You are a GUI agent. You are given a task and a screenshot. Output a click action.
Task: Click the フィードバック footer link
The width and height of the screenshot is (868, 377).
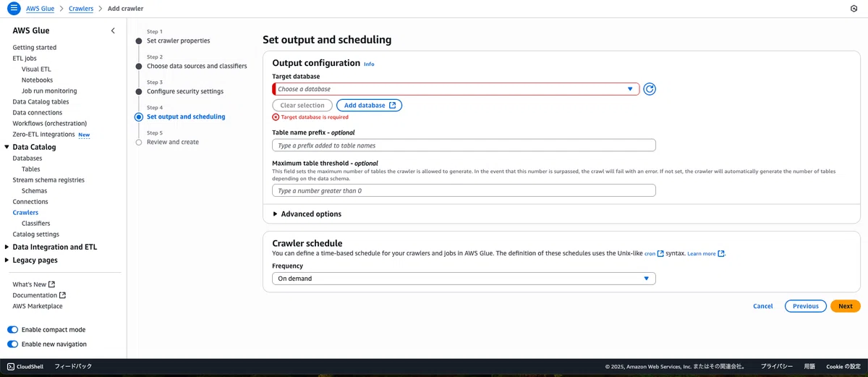click(73, 367)
